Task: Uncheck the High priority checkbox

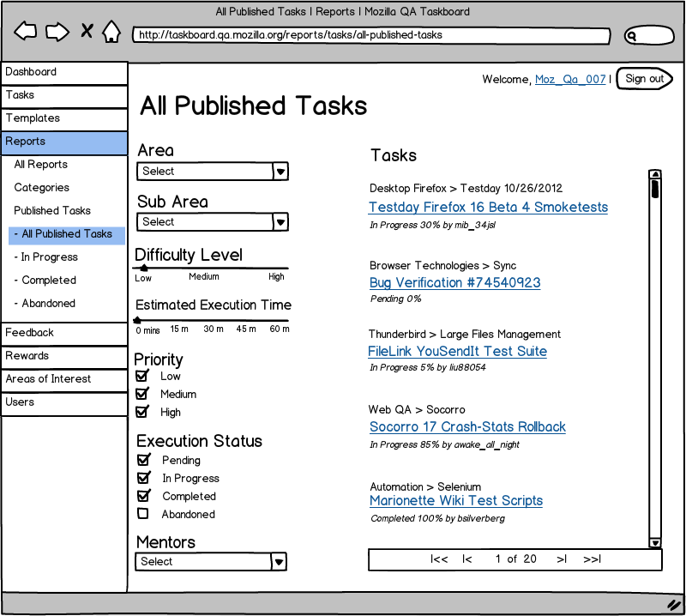Action: pos(142,412)
